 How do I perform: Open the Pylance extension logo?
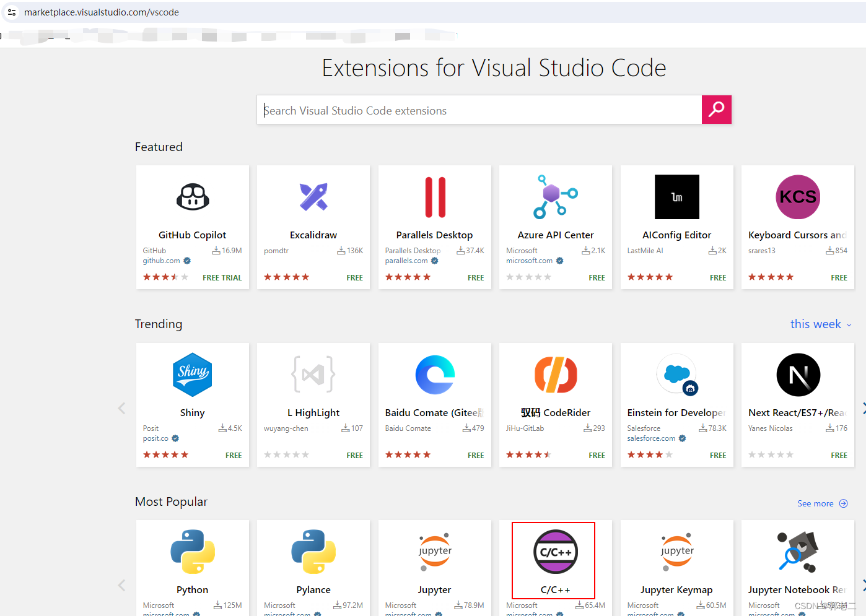click(313, 552)
